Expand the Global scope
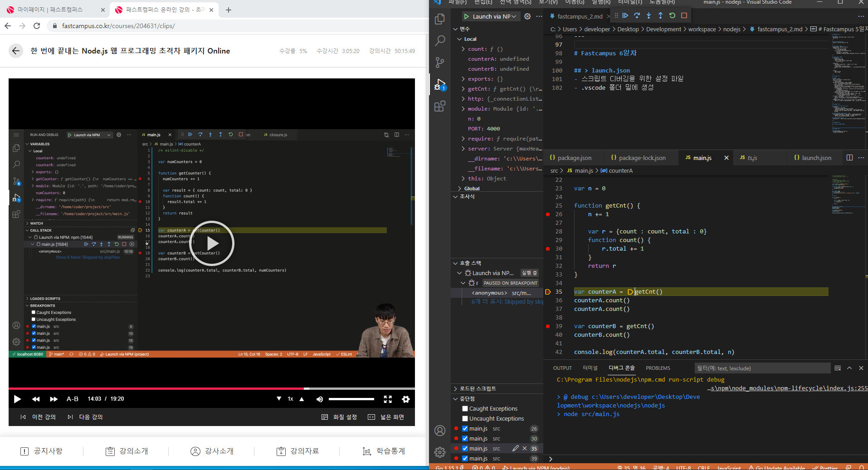868x470 pixels. [x=497, y=188]
